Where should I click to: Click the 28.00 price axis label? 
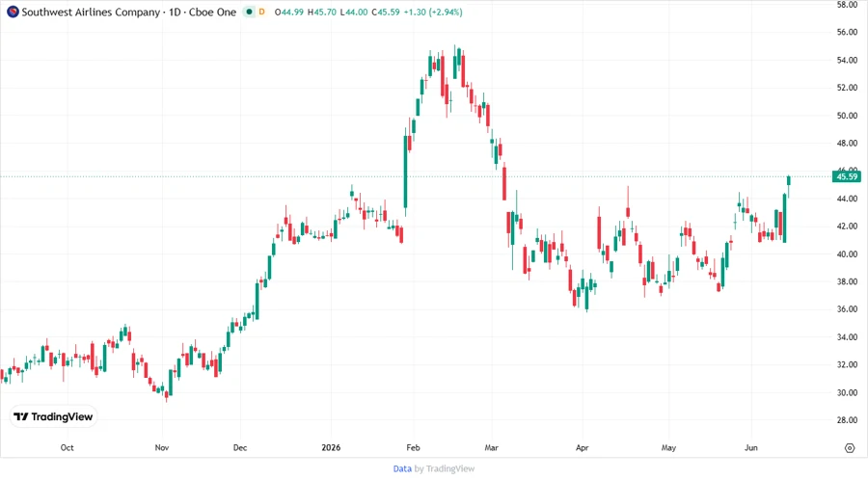coord(847,420)
